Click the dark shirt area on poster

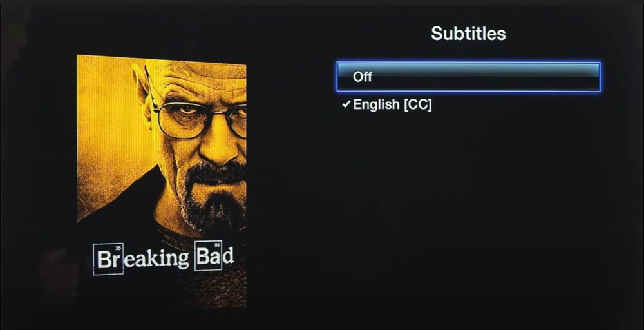123,209
